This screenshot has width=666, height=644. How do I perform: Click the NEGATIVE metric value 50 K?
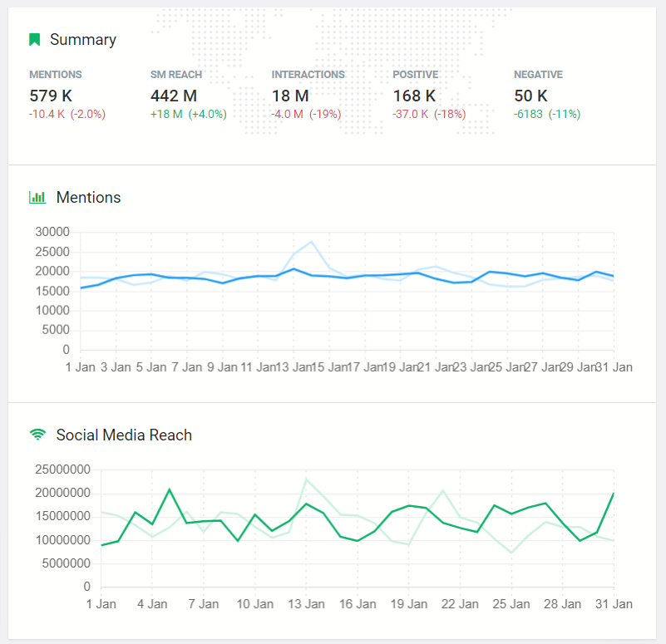pyautogui.click(x=530, y=96)
